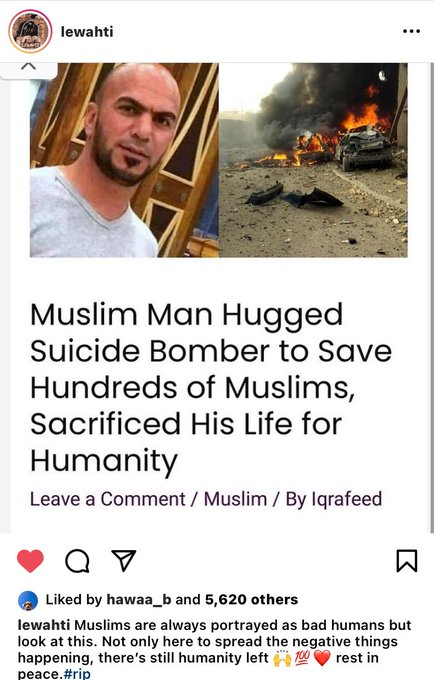
Task: Tap the post caption text
Action: (215, 649)
